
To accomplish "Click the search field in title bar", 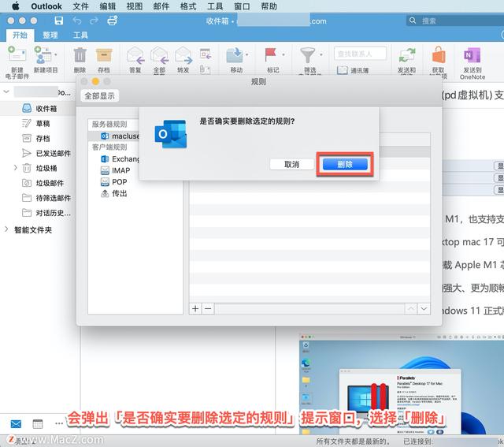I will point(455,21).
